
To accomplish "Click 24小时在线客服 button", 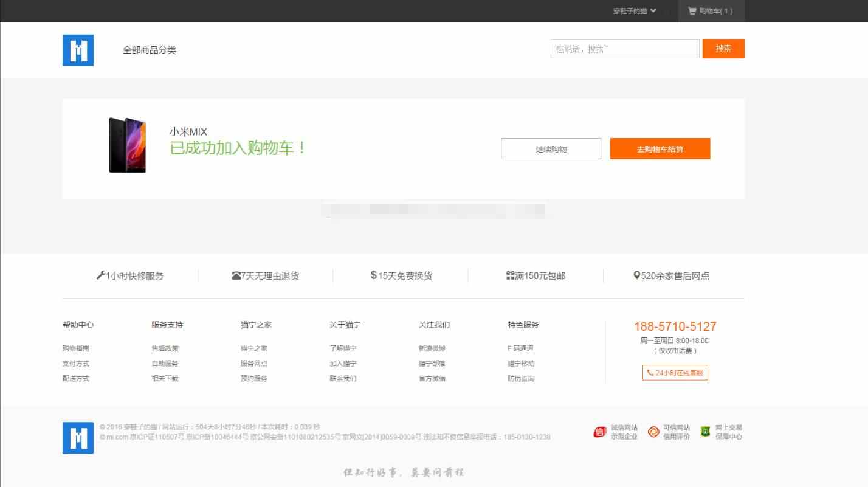I will (x=675, y=373).
